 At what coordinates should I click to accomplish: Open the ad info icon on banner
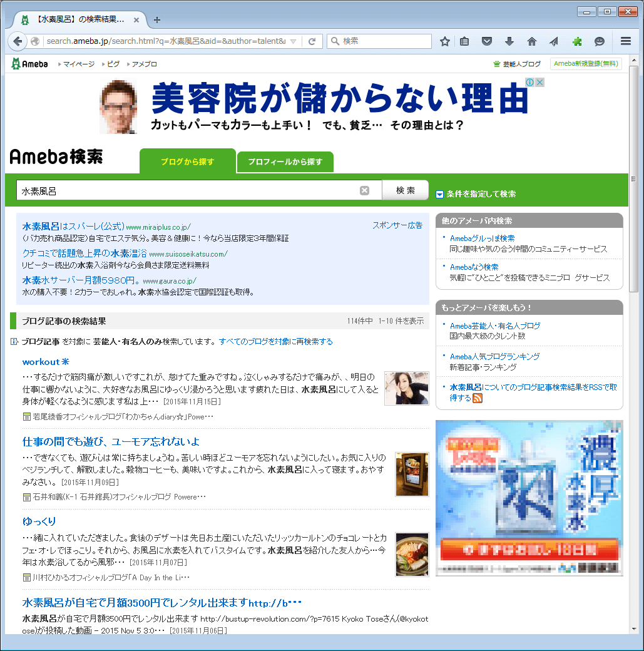(530, 82)
